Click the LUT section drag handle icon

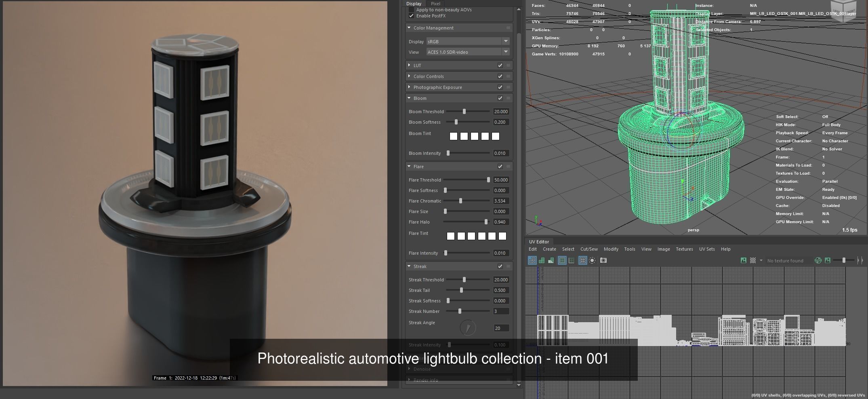tap(508, 65)
